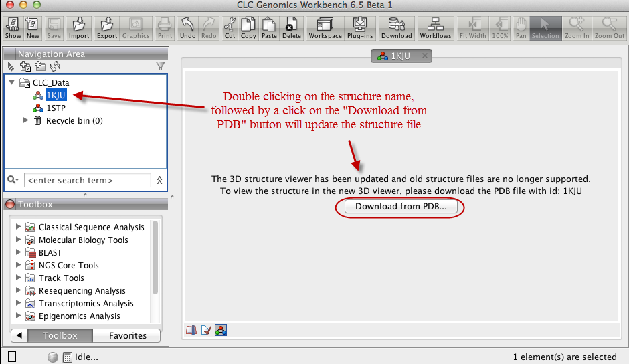
Task: Click the Toolbox vertical scrollbar
Action: (x=156, y=258)
